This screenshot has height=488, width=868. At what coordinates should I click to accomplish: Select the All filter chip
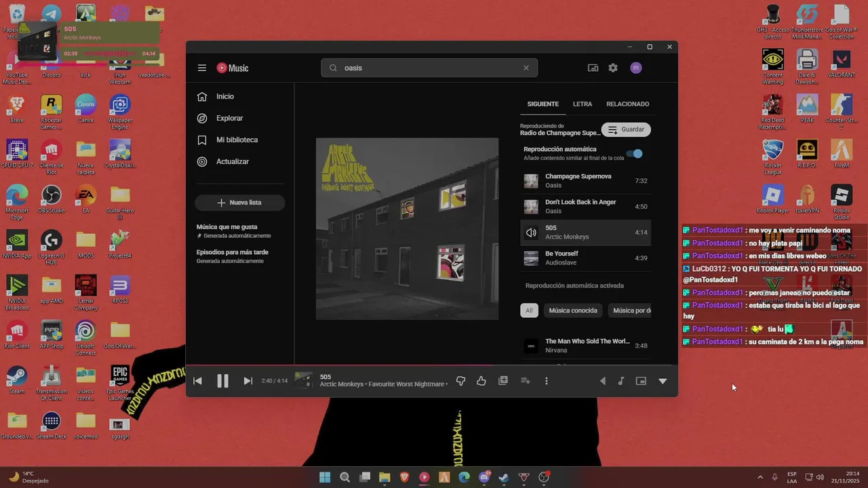529,310
